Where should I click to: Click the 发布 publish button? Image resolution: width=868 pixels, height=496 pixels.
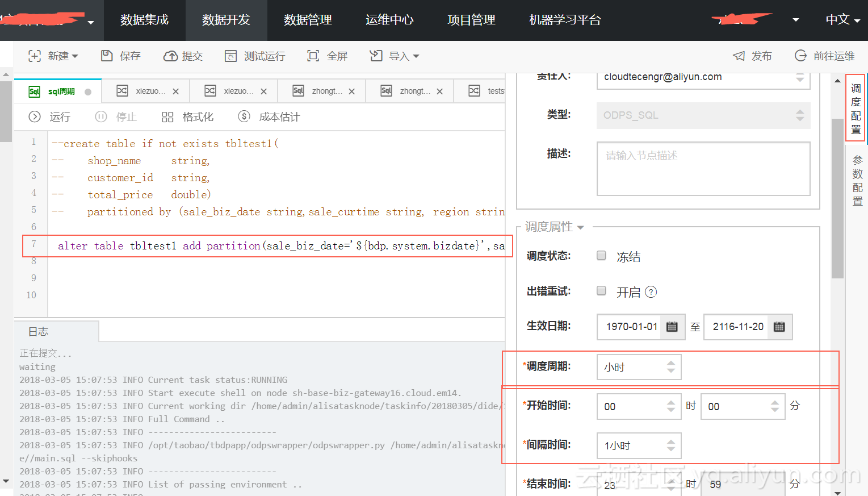[752, 56]
